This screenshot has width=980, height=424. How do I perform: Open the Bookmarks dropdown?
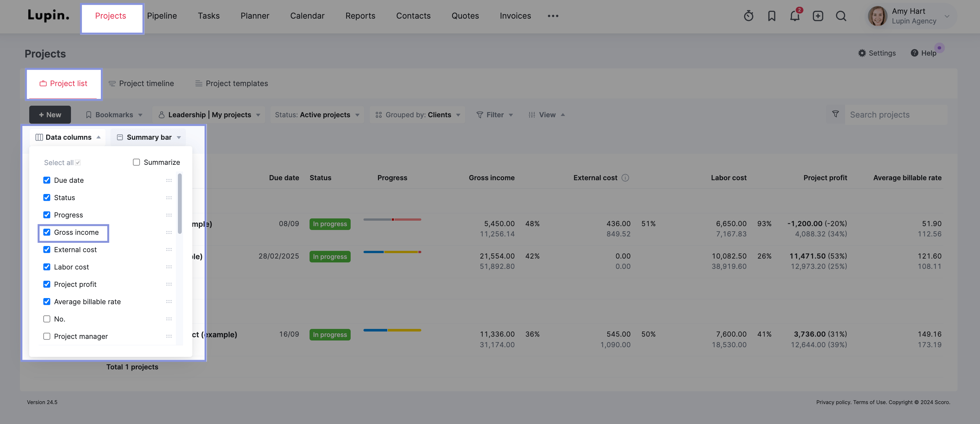[x=114, y=115]
